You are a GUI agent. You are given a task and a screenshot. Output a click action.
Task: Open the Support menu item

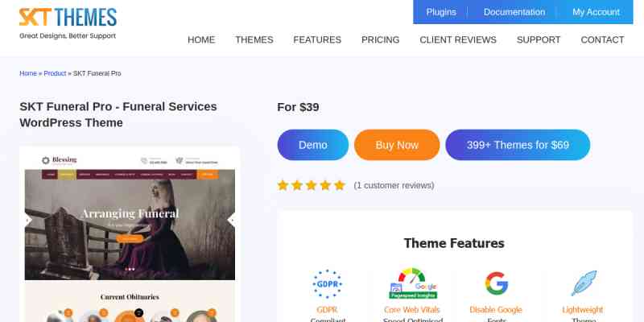539,39
